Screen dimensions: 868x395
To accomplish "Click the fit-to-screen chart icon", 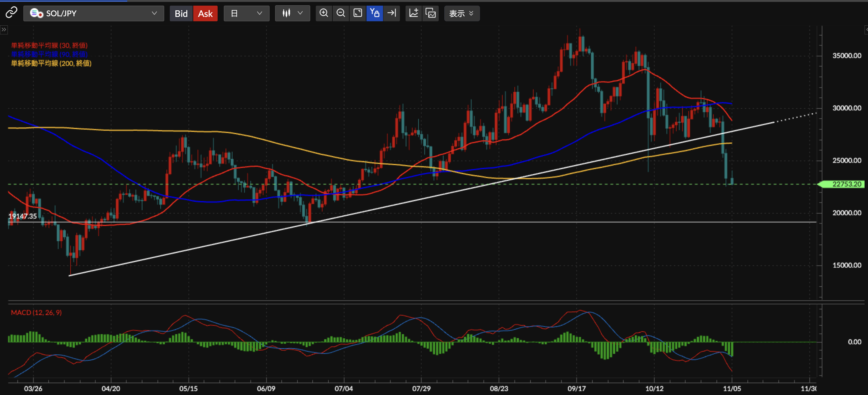I will tap(357, 13).
